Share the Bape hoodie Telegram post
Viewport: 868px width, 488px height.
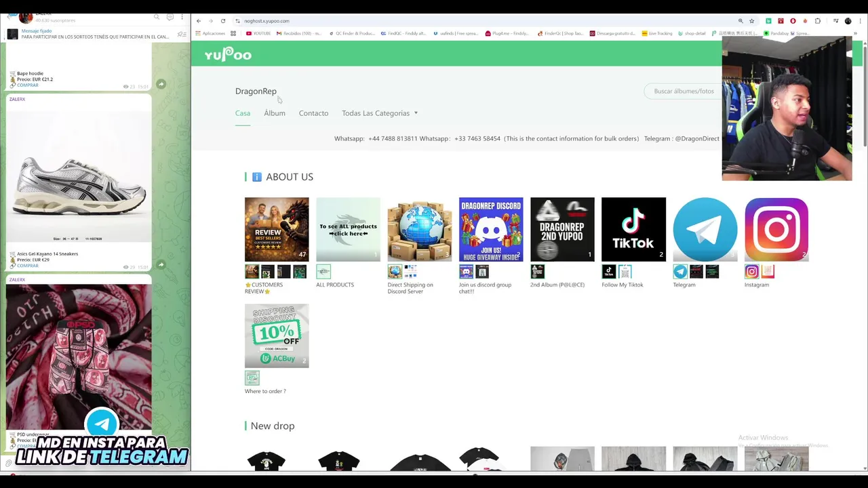pos(161,84)
